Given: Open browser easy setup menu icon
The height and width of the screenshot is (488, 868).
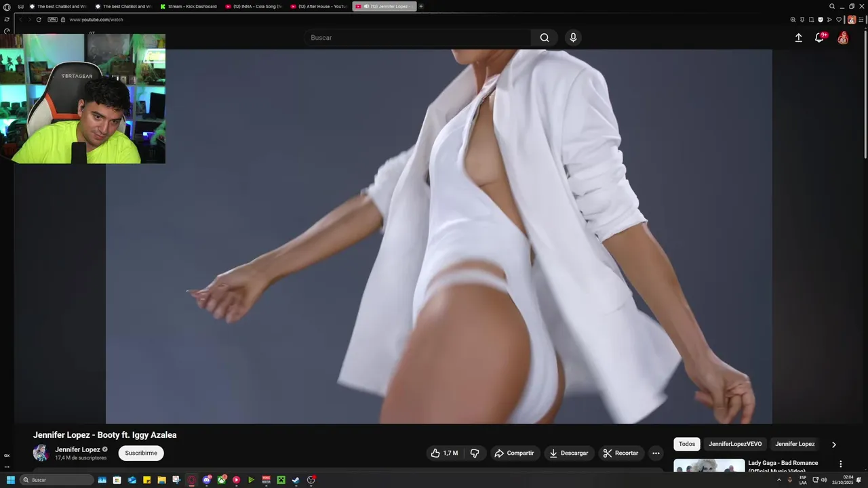Looking at the screenshot, I should (861, 20).
